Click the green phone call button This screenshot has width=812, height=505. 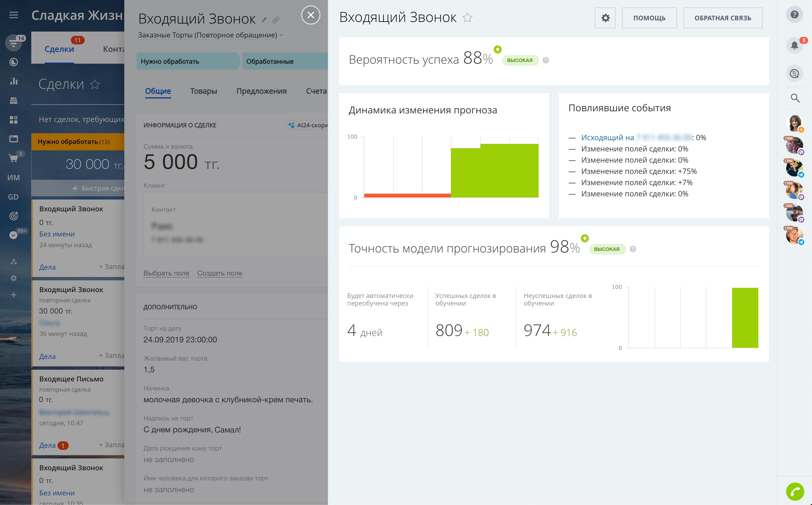pos(795,492)
